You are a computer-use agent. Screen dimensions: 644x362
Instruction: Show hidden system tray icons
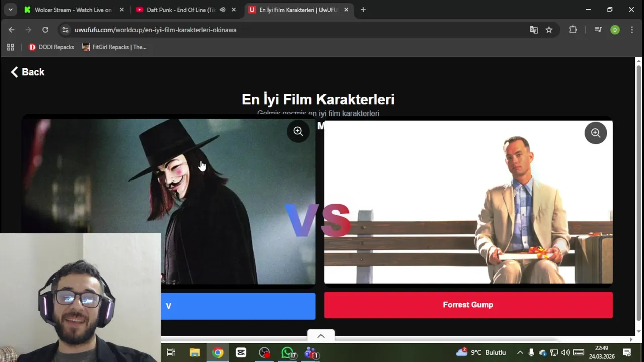[x=520, y=352]
